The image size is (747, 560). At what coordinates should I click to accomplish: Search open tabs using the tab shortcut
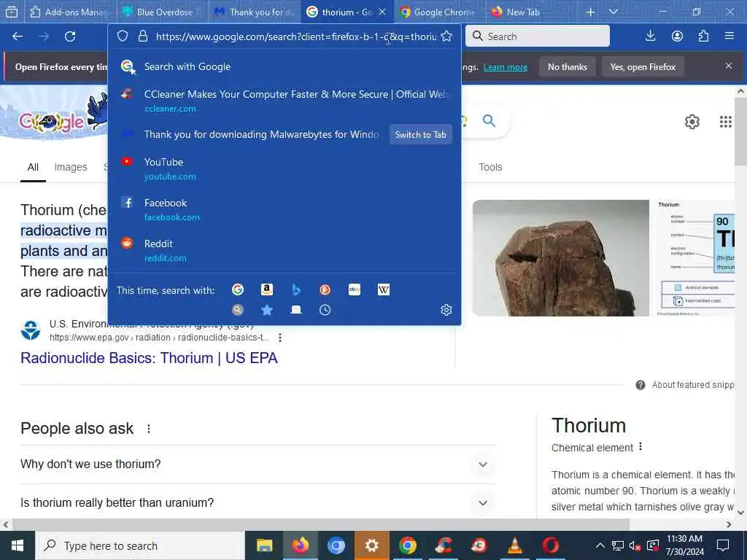[296, 310]
